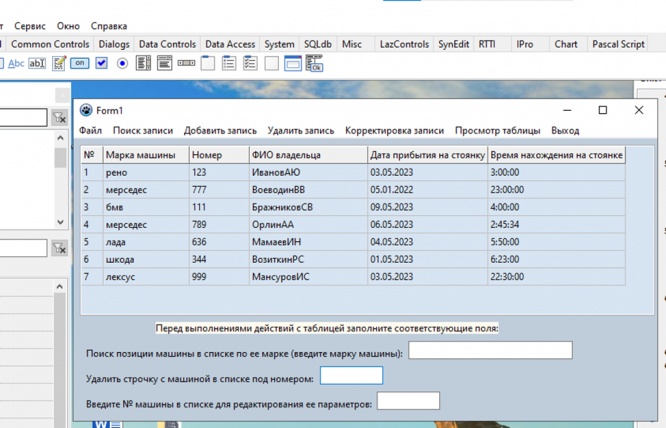This screenshot has height=428, width=666.
Task: Select the TListBox component icon
Action: click(x=143, y=64)
